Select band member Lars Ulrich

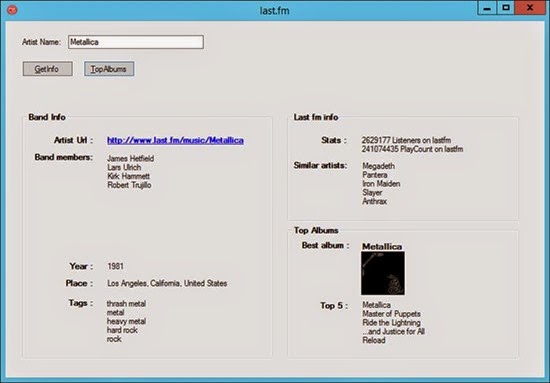[124, 167]
